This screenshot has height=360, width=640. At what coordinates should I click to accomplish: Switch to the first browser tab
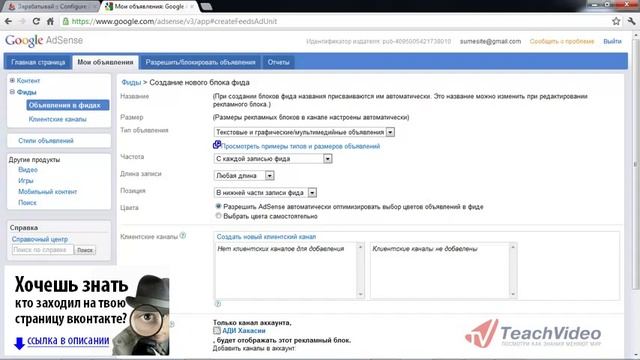pos(51,7)
